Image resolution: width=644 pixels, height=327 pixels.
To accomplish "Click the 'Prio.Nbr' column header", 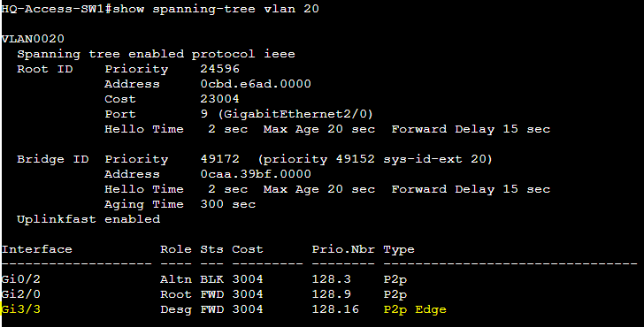I will pos(343,249).
